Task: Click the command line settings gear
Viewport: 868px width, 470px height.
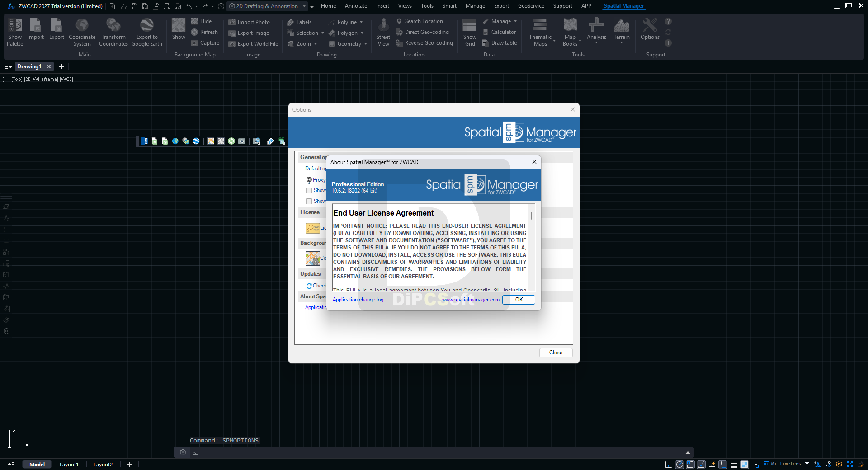Action: pos(183,452)
